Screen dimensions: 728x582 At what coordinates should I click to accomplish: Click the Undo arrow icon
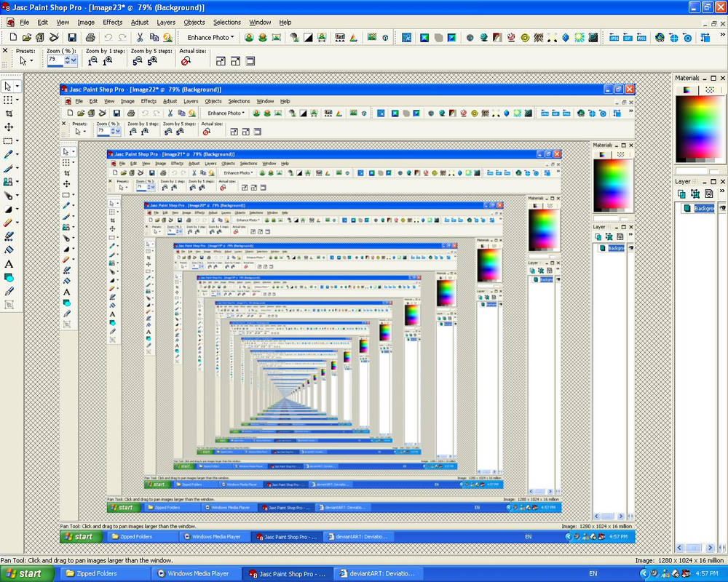coord(108,38)
